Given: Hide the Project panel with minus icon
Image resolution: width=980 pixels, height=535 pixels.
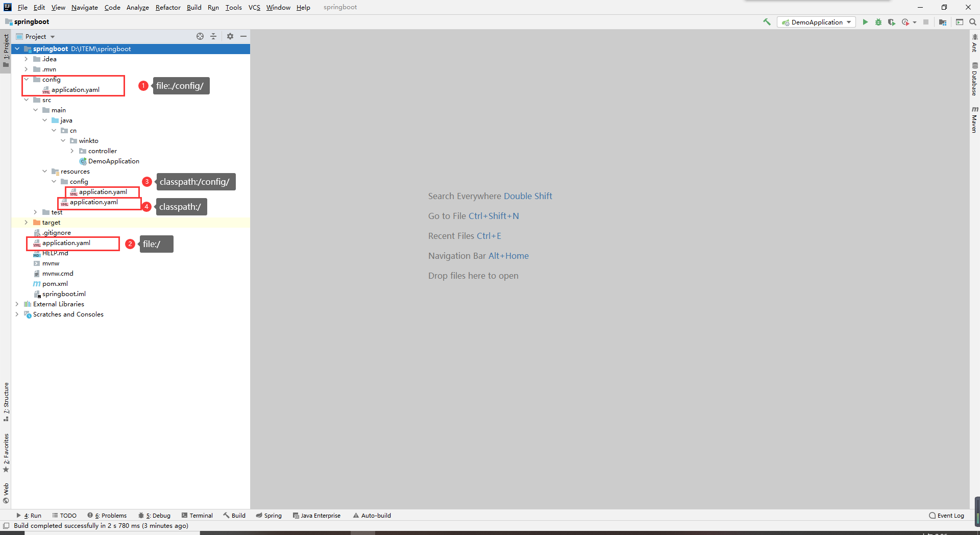Looking at the screenshot, I should (243, 36).
